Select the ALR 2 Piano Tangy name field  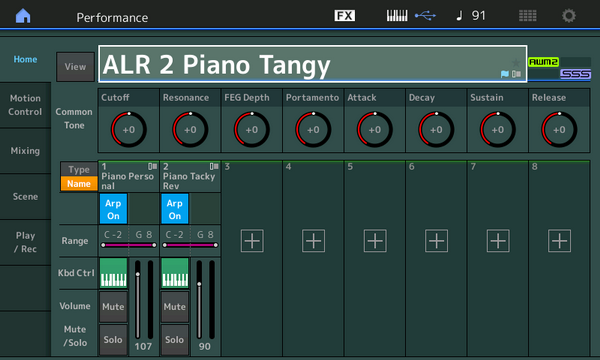[x=313, y=64]
